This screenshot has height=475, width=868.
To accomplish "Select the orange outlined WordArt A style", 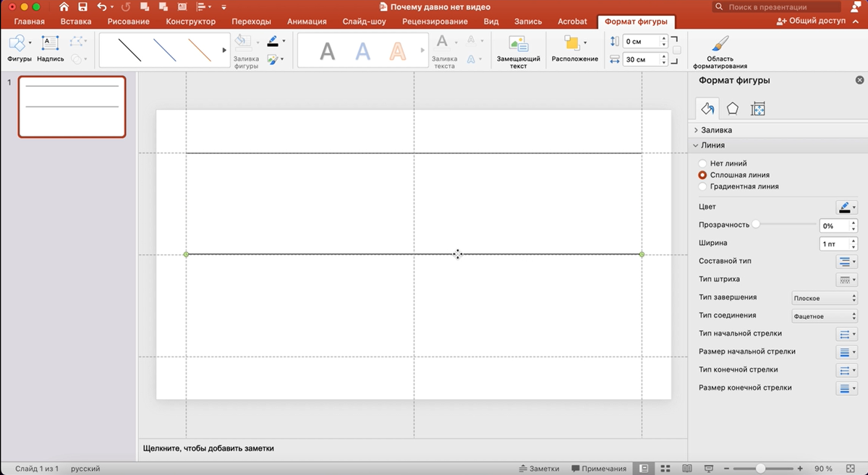I will (397, 51).
